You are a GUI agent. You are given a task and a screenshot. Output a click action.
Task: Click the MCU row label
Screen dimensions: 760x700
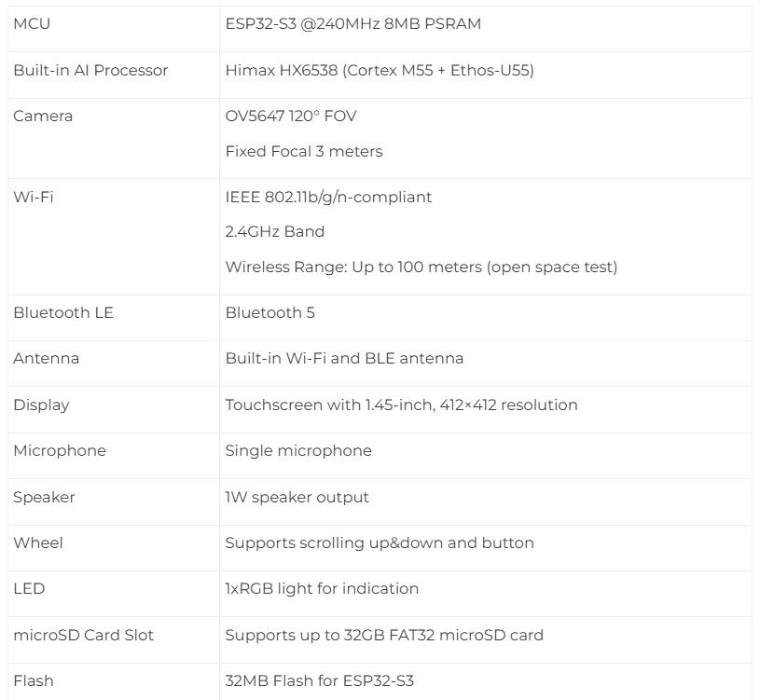coord(32,23)
